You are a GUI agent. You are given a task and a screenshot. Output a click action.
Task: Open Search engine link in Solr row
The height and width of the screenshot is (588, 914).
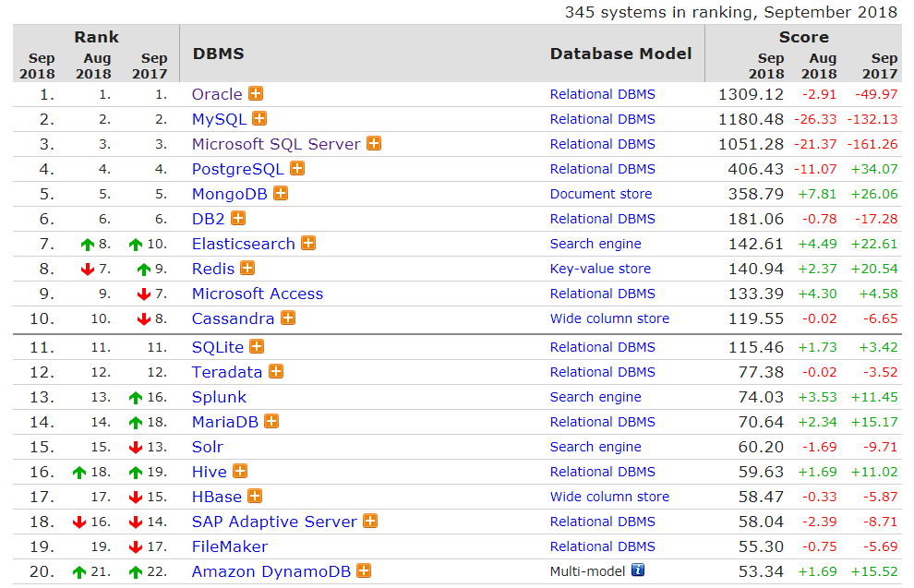click(x=595, y=447)
